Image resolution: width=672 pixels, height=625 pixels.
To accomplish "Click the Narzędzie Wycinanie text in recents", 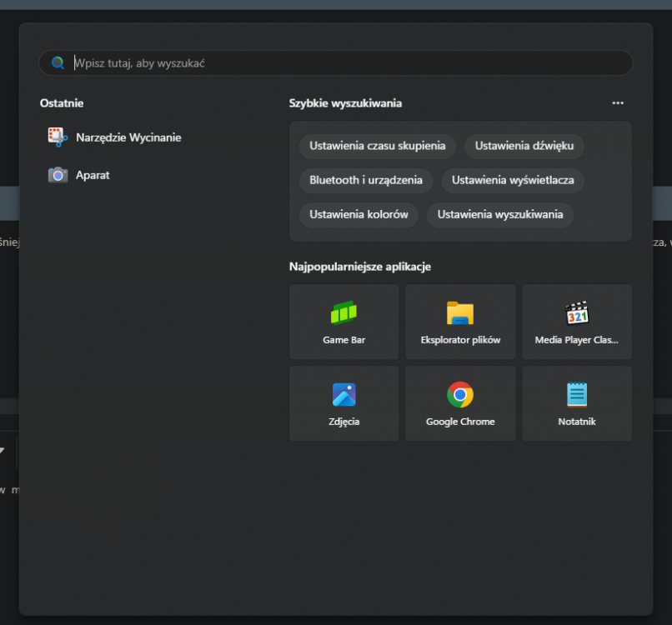I will coord(128,137).
